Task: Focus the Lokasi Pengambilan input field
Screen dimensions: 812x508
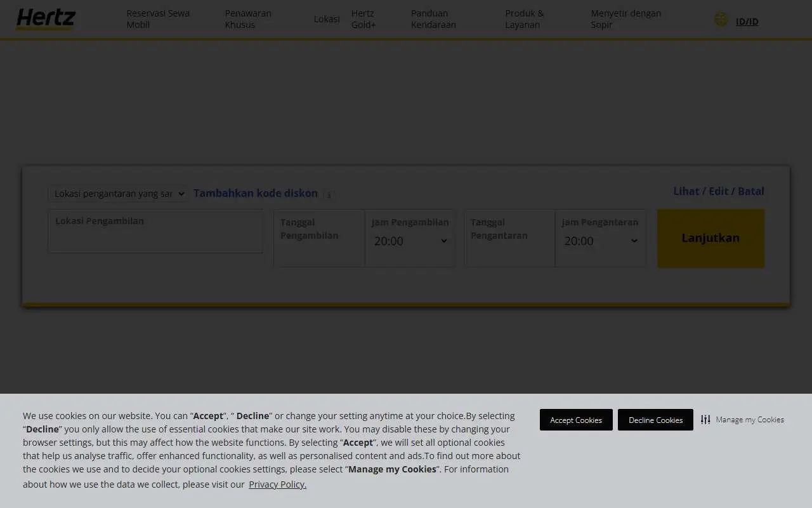Action: tap(155, 231)
